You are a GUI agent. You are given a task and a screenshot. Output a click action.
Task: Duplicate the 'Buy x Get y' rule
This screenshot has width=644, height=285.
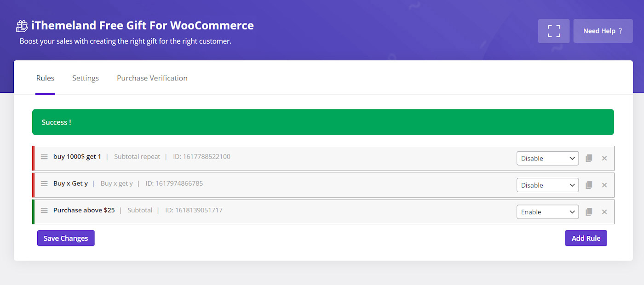(x=588, y=185)
